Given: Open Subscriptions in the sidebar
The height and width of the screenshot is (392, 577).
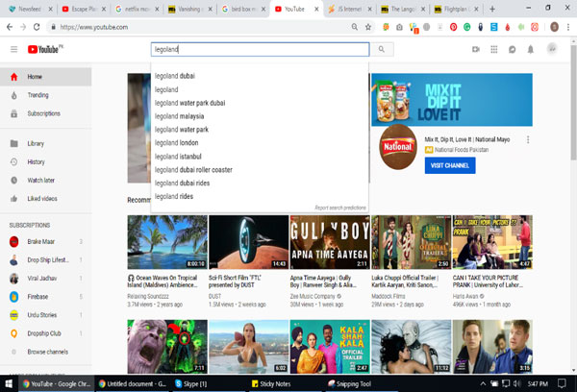Looking at the screenshot, I should [45, 113].
